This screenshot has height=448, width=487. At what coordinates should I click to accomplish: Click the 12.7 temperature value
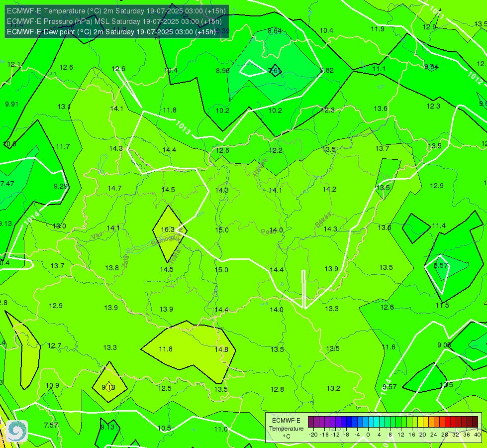pos(54,345)
